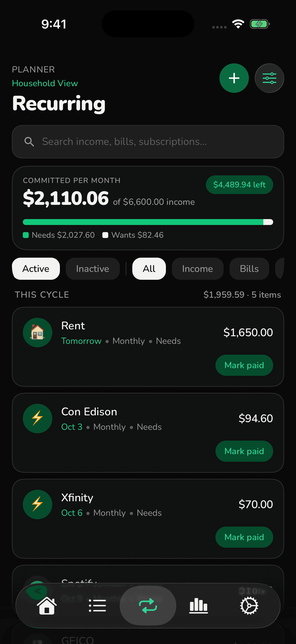
Task: Tap the Xfinity lightning icon
Action: 38,504
